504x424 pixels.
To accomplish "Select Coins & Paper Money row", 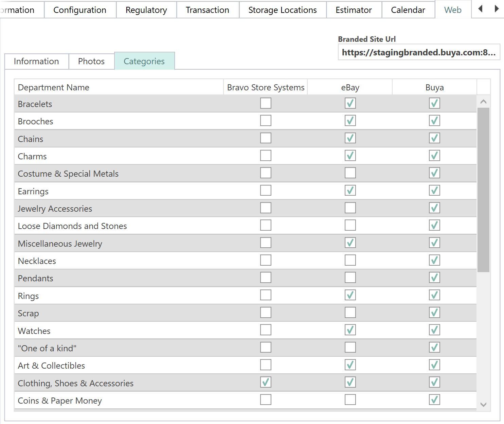I will (245, 401).
